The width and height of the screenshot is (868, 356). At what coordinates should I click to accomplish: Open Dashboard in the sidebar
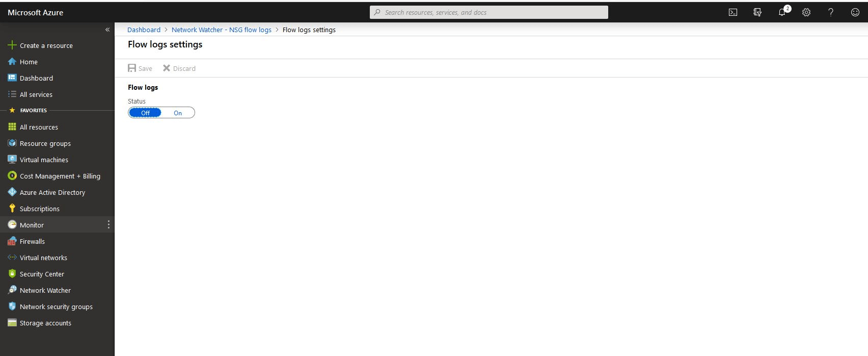click(x=36, y=78)
